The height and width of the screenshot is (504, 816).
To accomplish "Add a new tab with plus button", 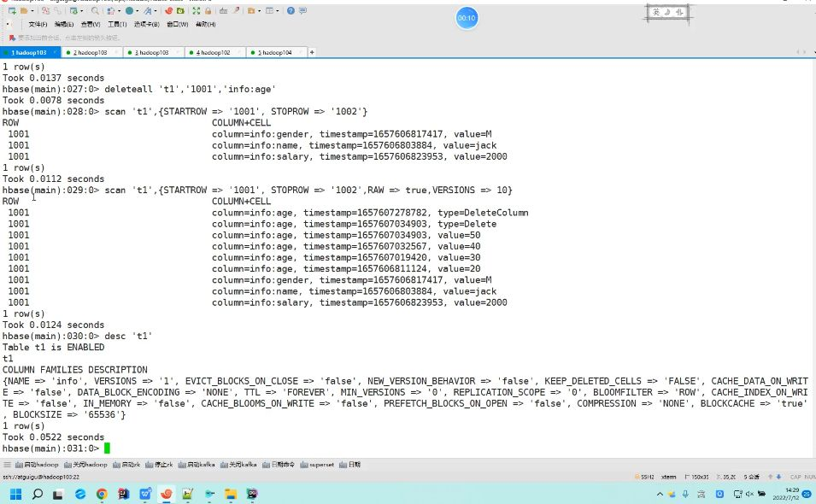I will tap(312, 52).
